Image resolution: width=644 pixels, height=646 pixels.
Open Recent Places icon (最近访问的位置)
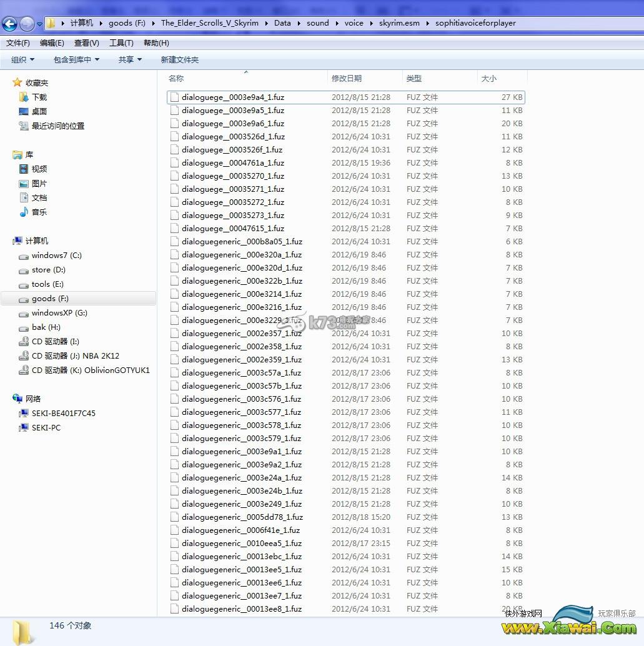(x=24, y=126)
